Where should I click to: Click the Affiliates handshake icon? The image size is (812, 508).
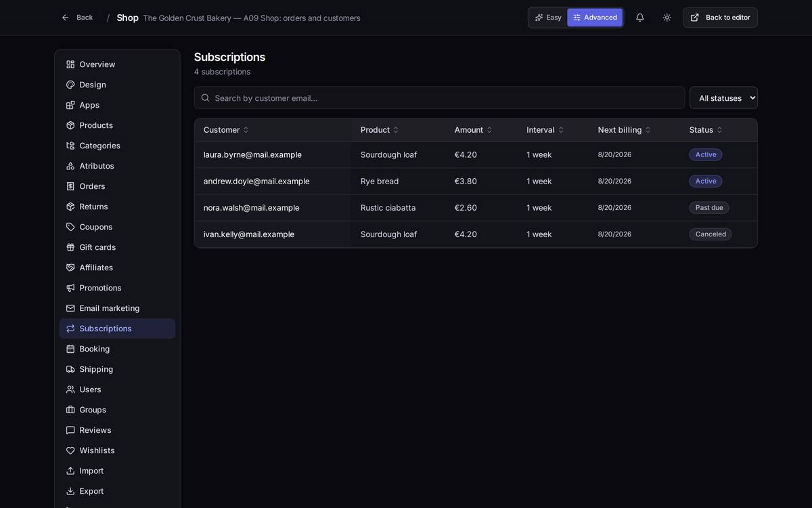point(70,268)
